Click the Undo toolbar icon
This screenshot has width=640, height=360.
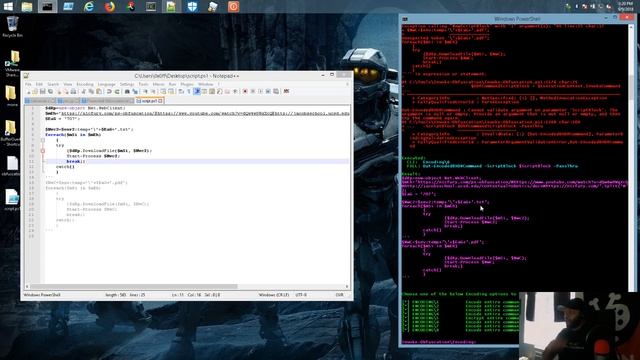109,91
